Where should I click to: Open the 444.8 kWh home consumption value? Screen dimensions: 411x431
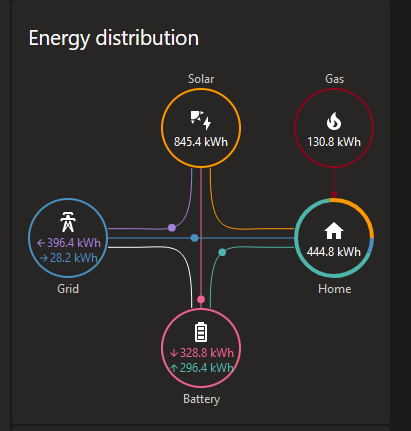coord(334,252)
